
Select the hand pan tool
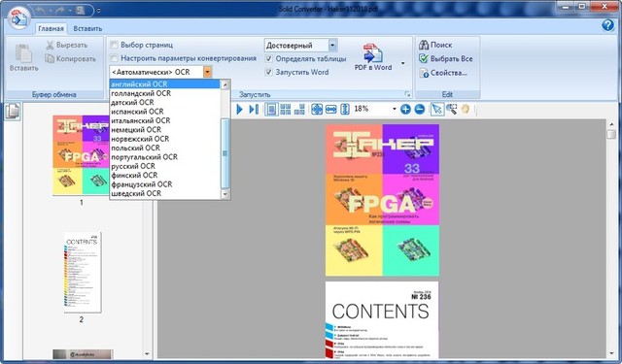[466, 109]
